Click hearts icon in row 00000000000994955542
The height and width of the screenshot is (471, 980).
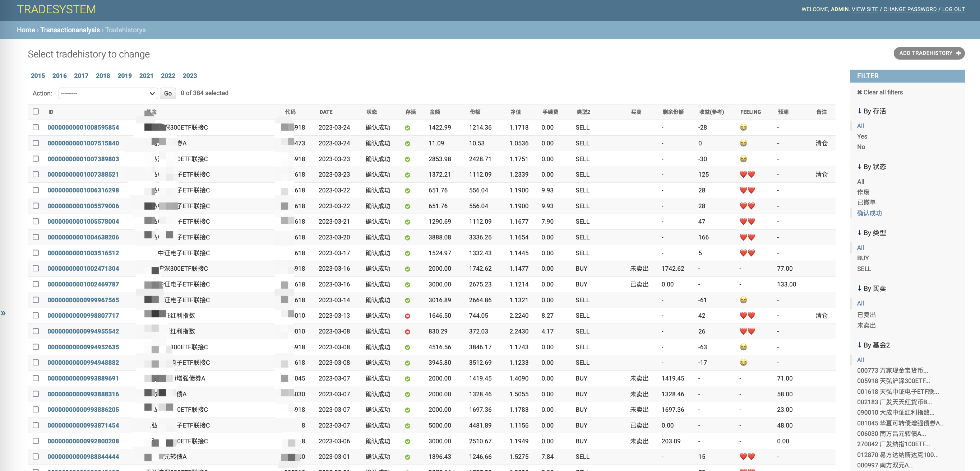[x=747, y=331]
